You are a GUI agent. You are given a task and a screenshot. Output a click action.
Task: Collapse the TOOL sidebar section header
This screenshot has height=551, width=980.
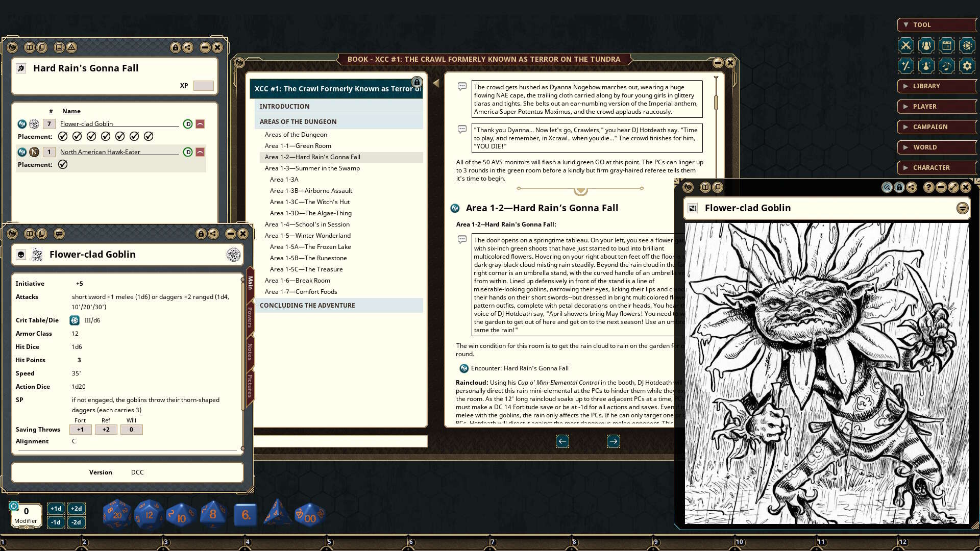click(937, 24)
